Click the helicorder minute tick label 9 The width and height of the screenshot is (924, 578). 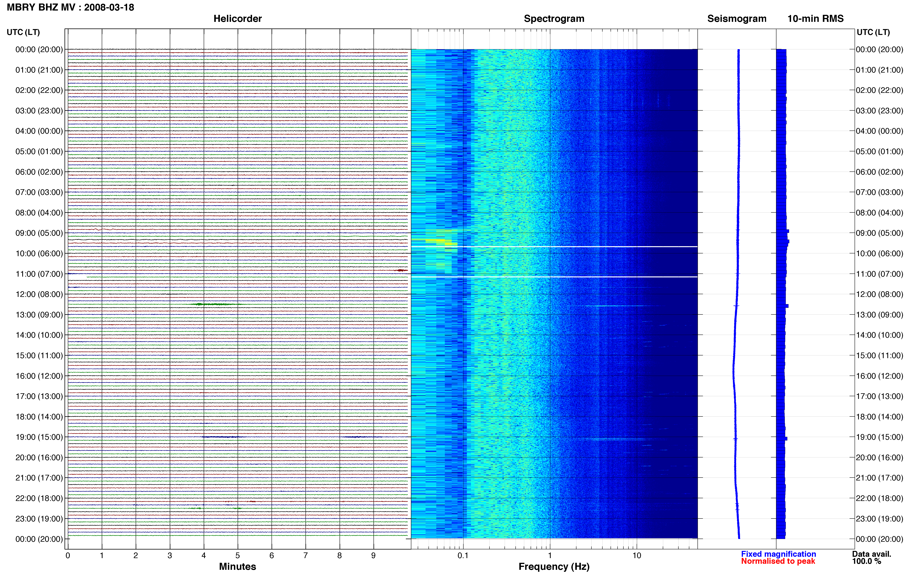(x=373, y=555)
